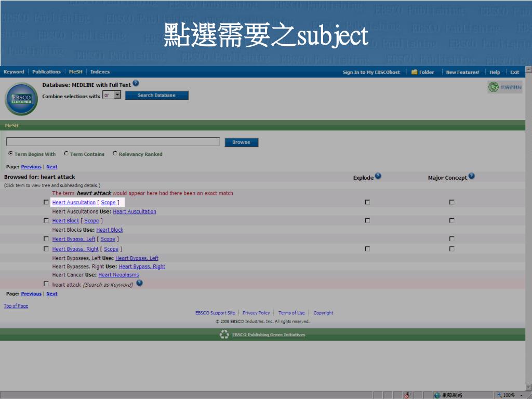Image resolution: width=532 pixels, height=399 pixels.
Task: Select the Term Begins With radio button
Action: tap(10, 154)
